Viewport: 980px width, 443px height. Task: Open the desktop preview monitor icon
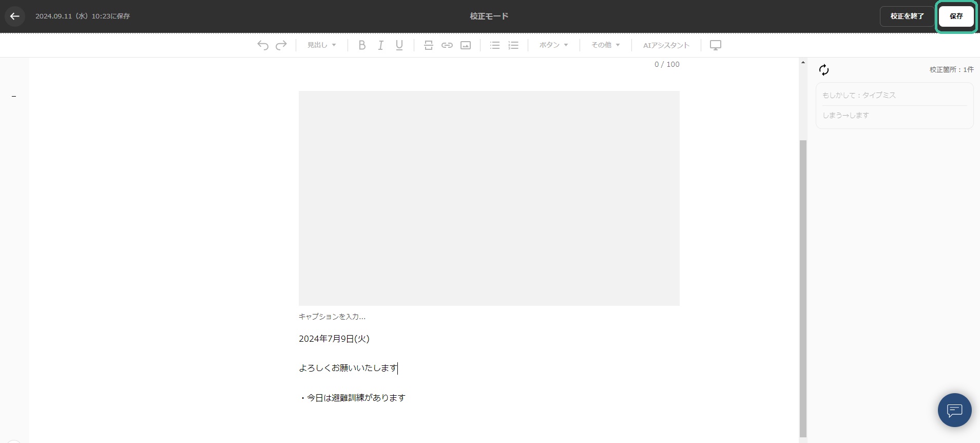click(715, 45)
